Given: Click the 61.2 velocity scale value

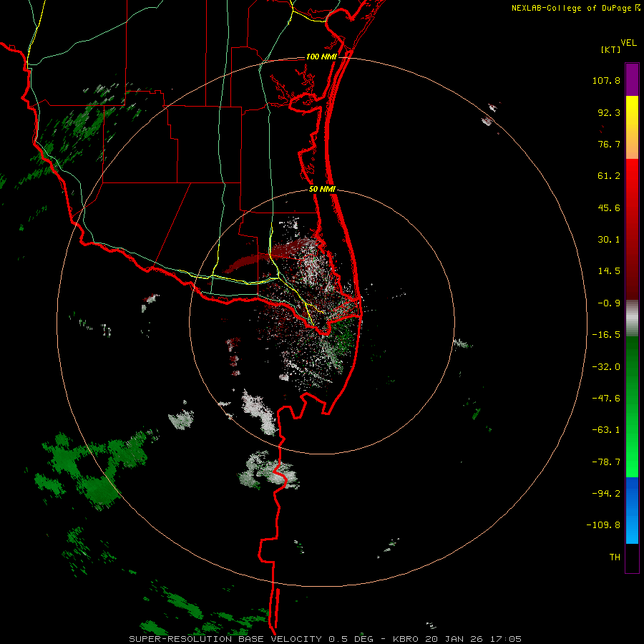Looking at the screenshot, I should click(x=609, y=176).
